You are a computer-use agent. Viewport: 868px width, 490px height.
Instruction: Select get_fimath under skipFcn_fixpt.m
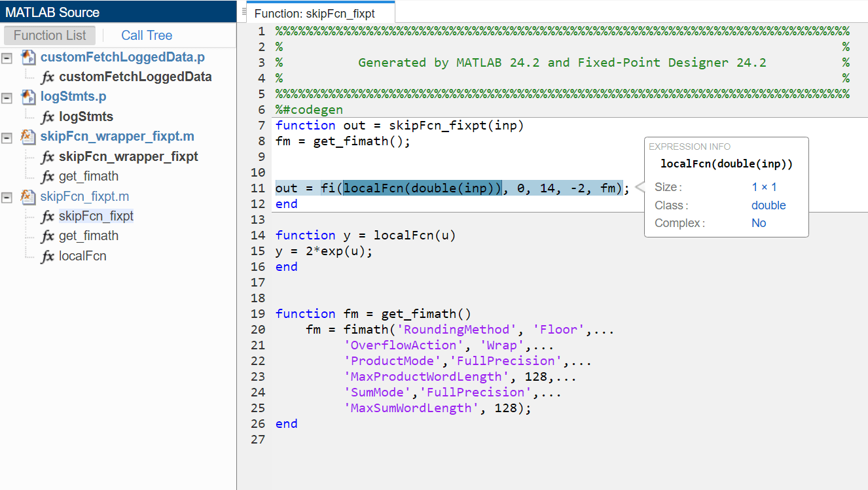pyautogui.click(x=88, y=236)
